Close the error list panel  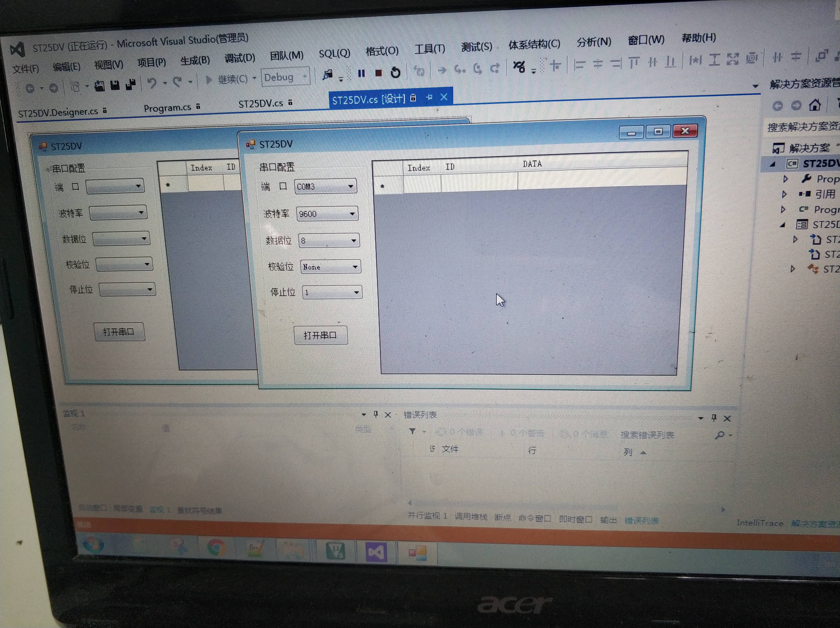[x=727, y=418]
